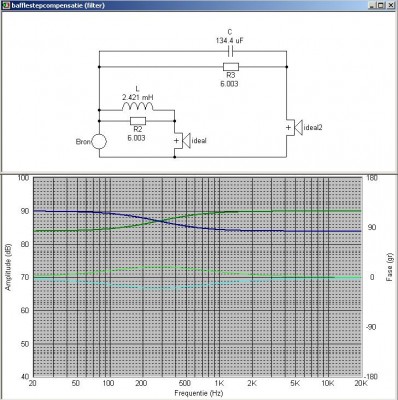Click the 134.4 uF capacitor value

(229, 40)
